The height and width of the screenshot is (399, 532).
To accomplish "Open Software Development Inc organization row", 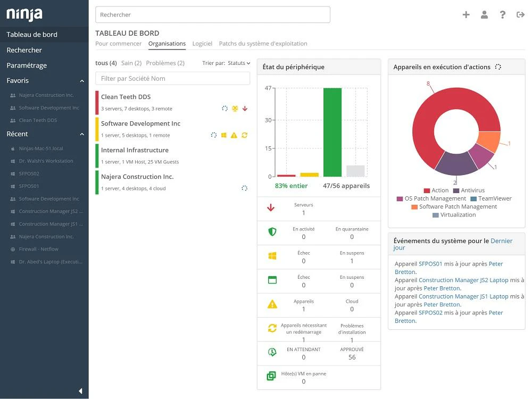I will pos(173,129).
